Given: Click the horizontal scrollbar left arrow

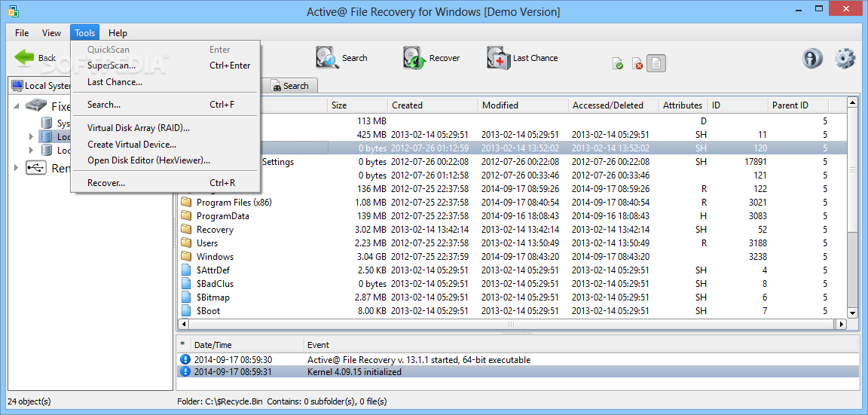Looking at the screenshot, I should tap(182, 325).
